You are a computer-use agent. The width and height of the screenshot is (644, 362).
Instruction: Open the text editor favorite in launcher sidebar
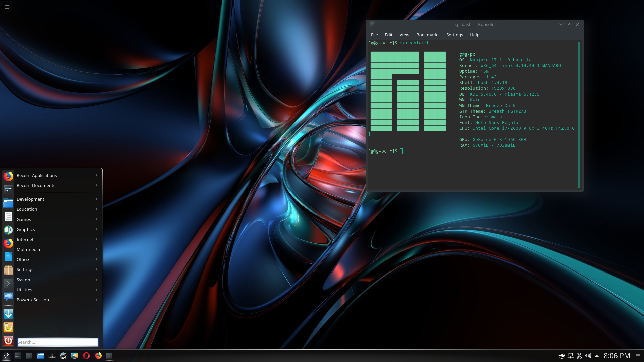pyautogui.click(x=8, y=216)
